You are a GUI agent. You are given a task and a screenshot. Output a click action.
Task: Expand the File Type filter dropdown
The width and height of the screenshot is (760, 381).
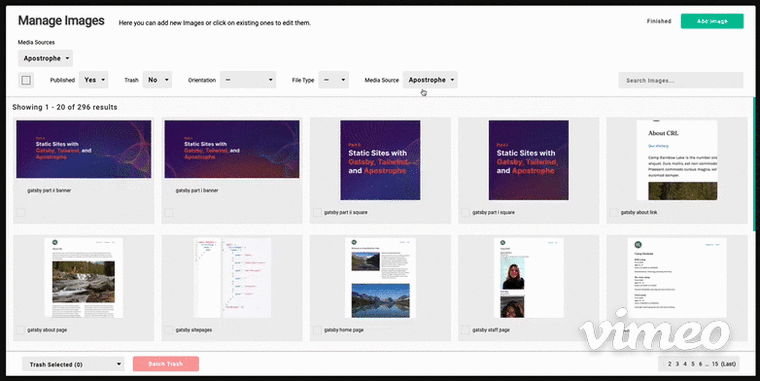[x=333, y=80]
